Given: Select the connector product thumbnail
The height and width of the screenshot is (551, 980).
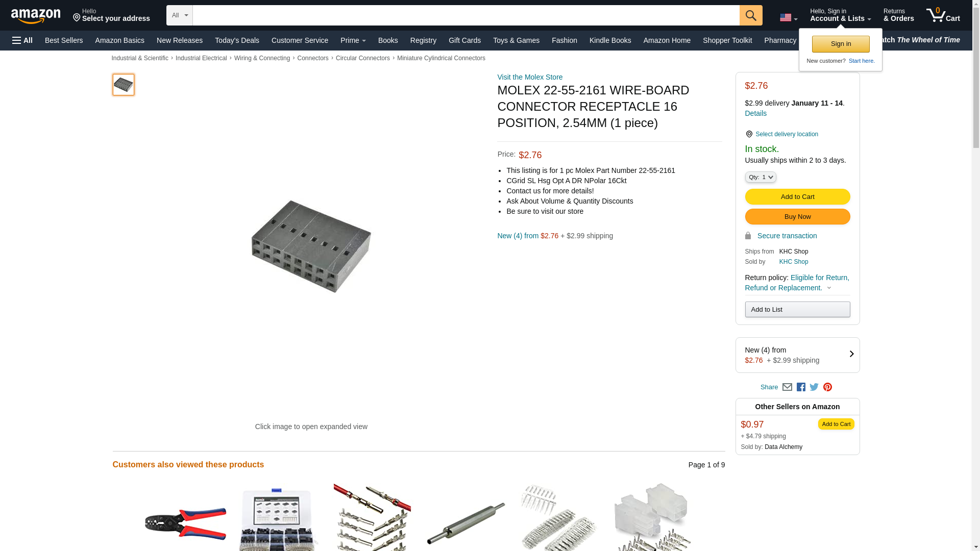Looking at the screenshot, I should (124, 85).
